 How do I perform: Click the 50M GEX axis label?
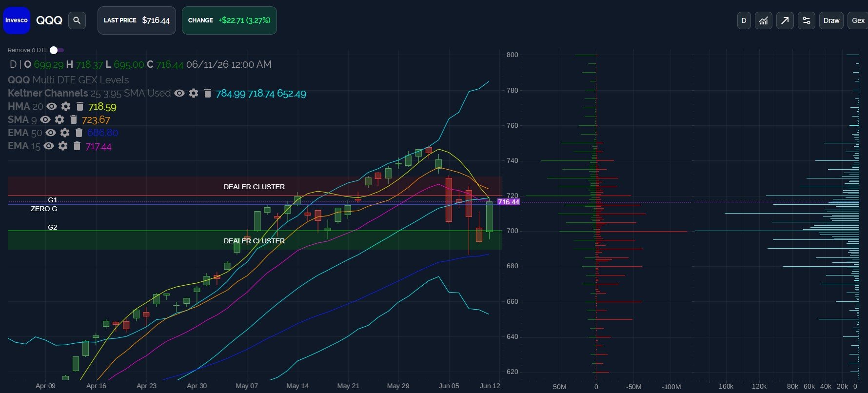[x=560, y=387]
